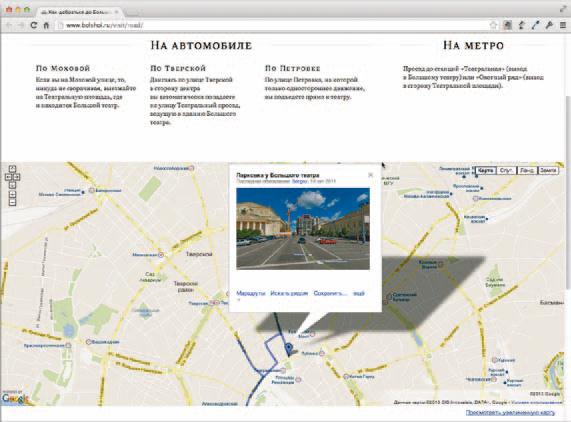Click Красные Ворота metro station marker
Image resolution: width=571 pixels, height=422 pixels.
click(440, 264)
